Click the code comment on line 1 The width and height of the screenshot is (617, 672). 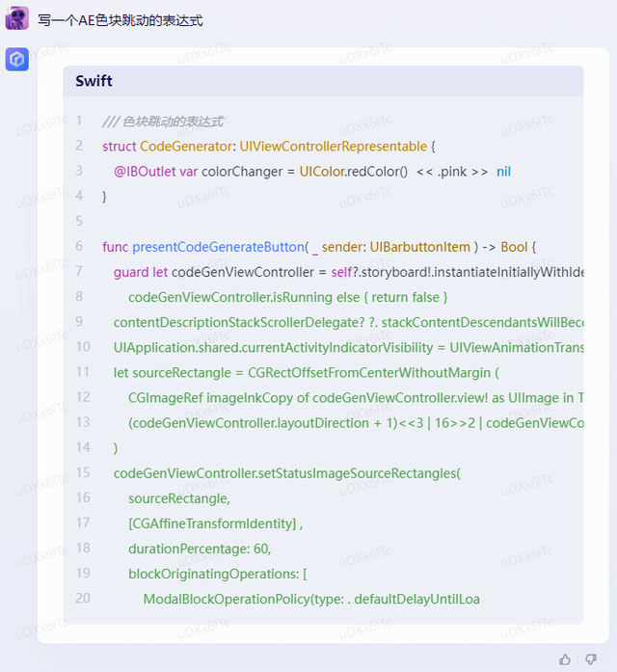coord(162,121)
